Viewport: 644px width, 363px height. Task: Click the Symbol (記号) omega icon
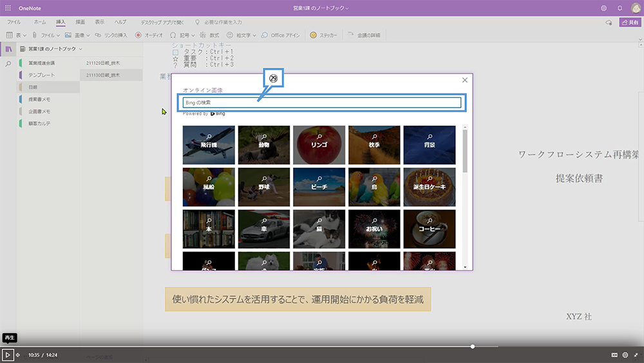[x=173, y=35]
